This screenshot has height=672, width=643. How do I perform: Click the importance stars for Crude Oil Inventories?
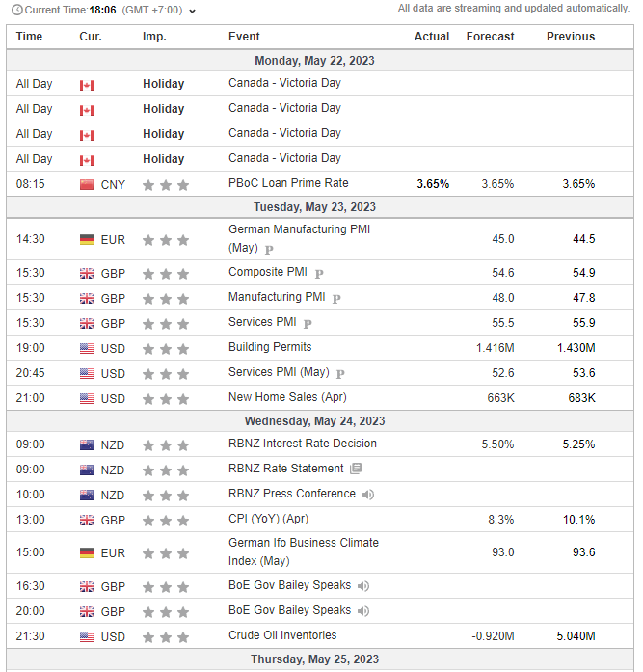pos(165,636)
